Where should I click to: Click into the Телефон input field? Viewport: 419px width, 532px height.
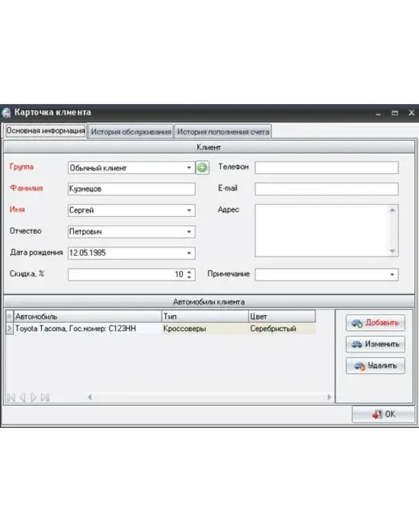pos(326,168)
